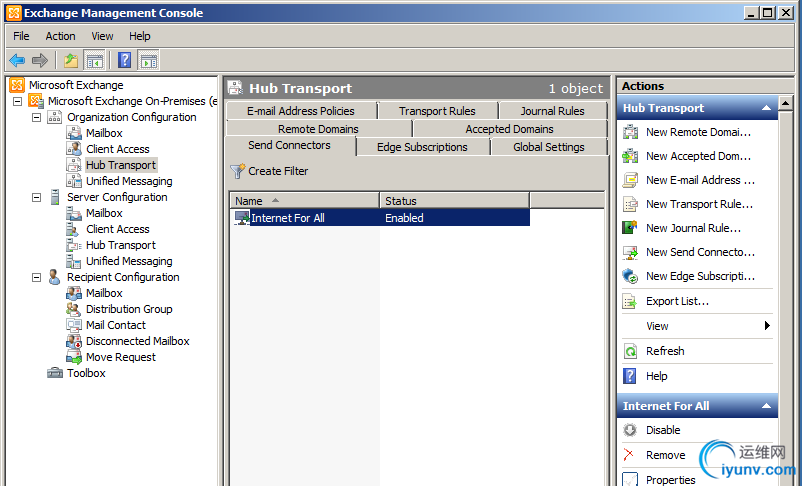Click the Microsoft Exchange root icon
Viewport: 802px width, 486px height.
(17, 85)
